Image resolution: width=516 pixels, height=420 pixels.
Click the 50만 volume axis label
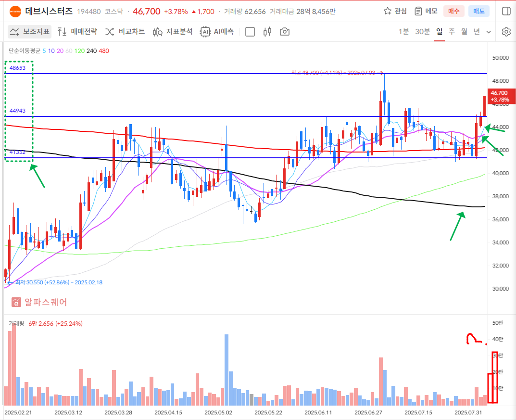point(498,323)
